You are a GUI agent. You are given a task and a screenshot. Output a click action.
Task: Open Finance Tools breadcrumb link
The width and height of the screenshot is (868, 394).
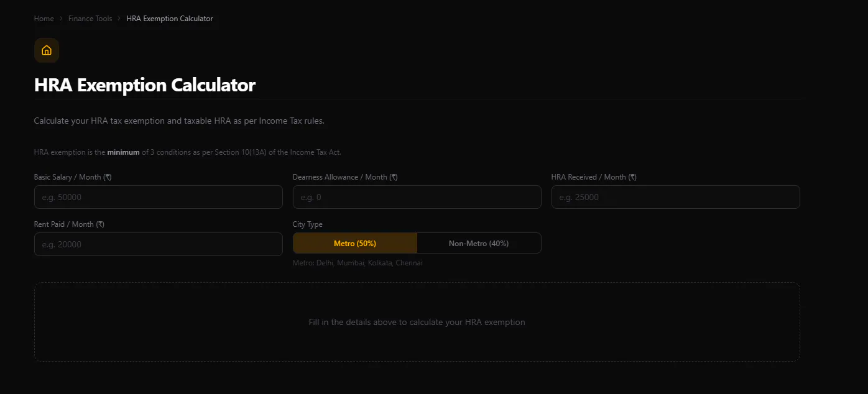(x=90, y=19)
